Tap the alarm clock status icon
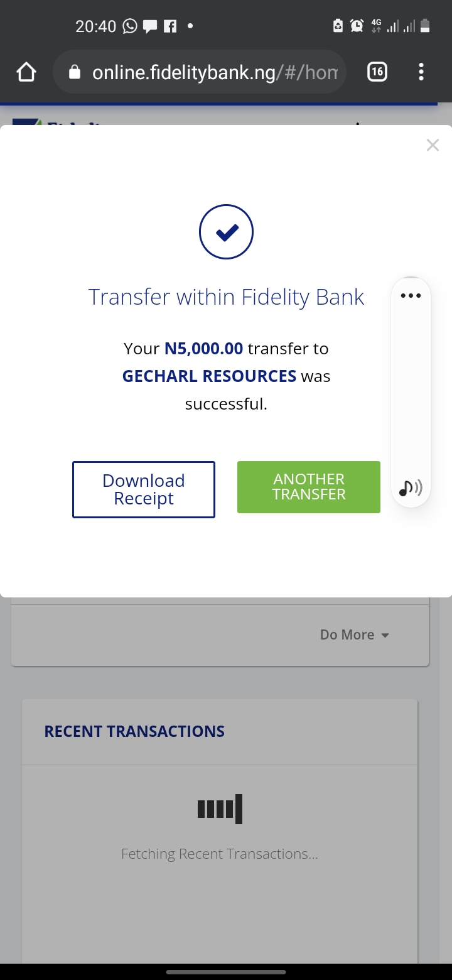452x980 pixels. [x=357, y=26]
